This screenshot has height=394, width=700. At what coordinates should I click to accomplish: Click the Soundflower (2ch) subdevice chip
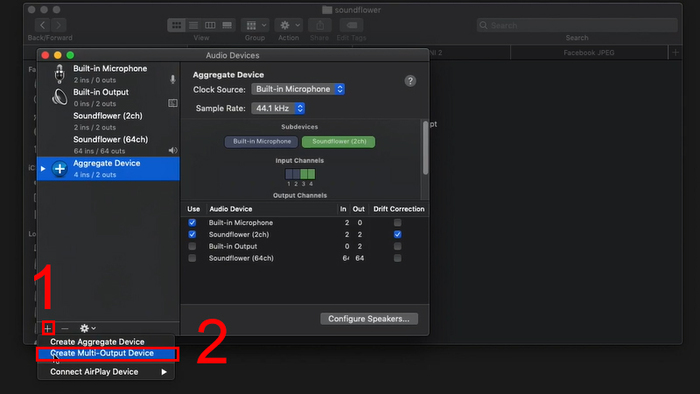[339, 141]
